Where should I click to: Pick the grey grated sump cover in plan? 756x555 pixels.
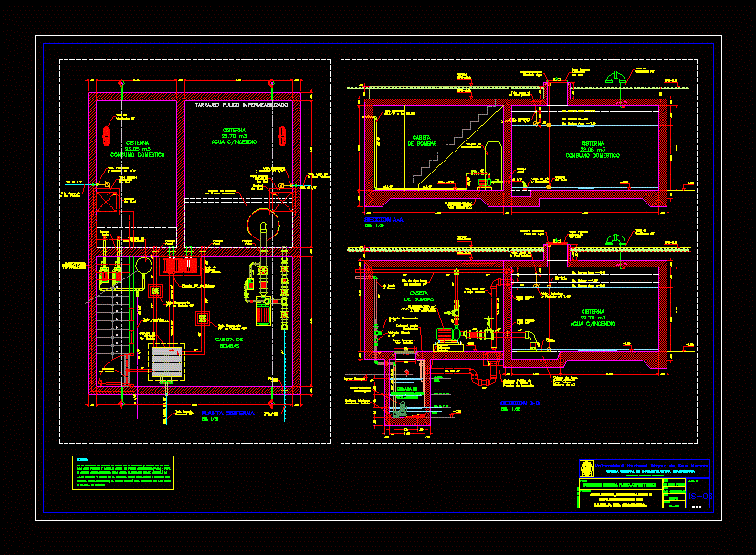[166, 361]
